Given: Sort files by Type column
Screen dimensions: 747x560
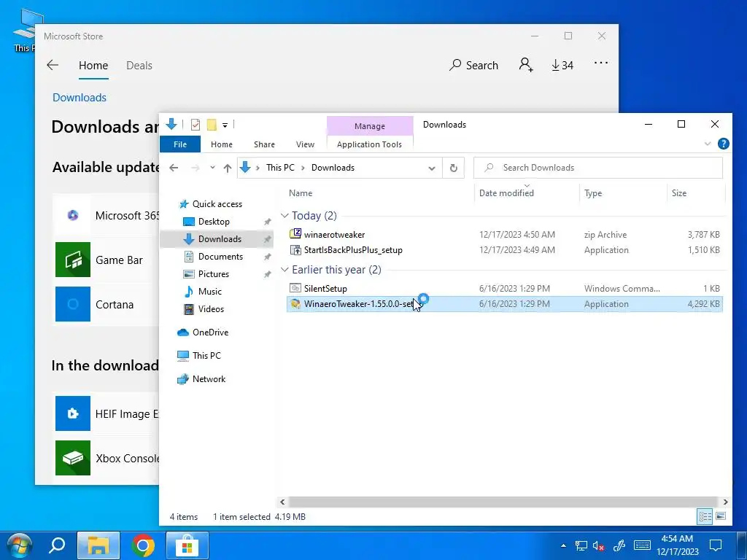Looking at the screenshot, I should 593,192.
